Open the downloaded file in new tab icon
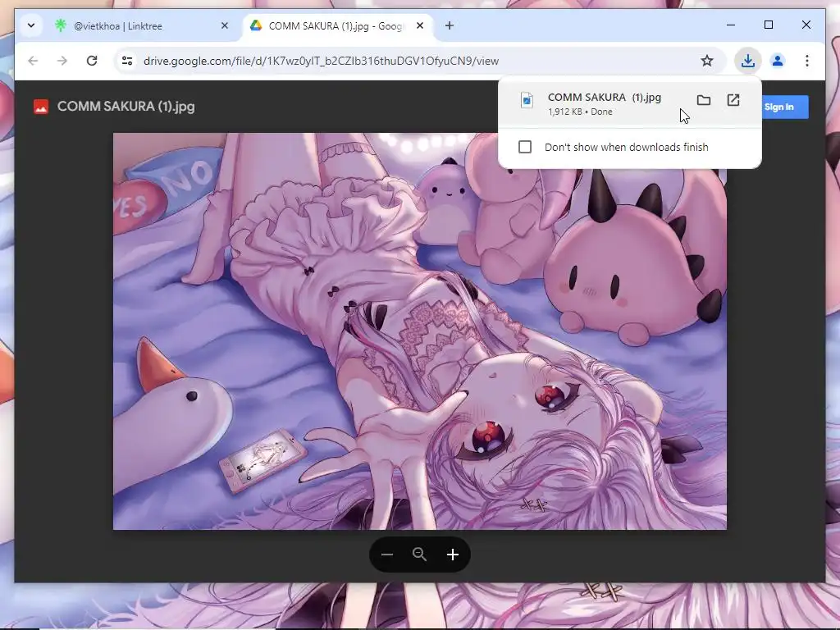Screen dimensions: 840x630 (x=733, y=99)
